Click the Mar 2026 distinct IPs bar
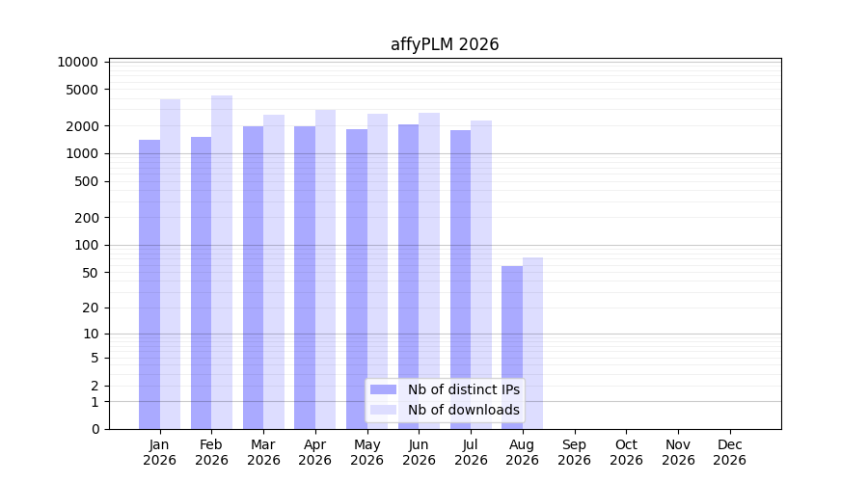The height and width of the screenshot is (482, 868). (x=253, y=278)
